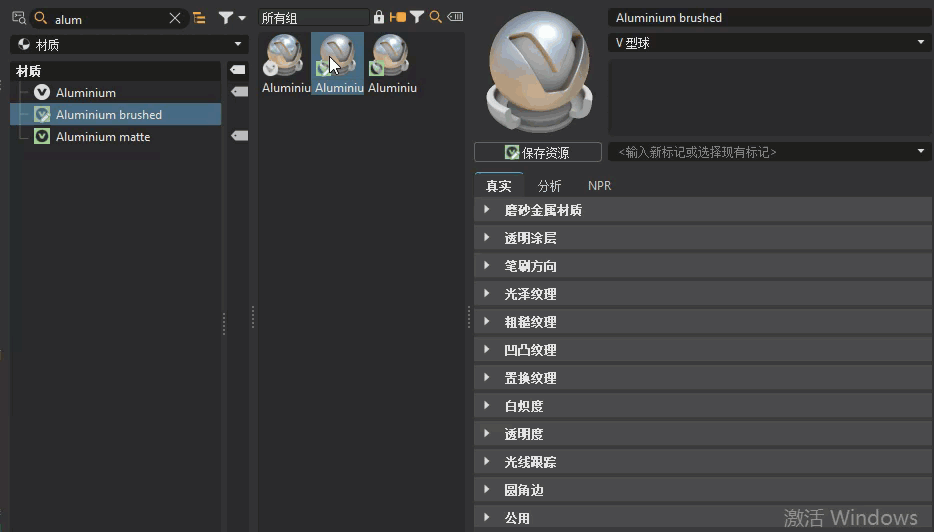Viewport: 934px width, 532px height.
Task: Click the orange link icon in the thumbnail toolbar
Action: coord(397,17)
